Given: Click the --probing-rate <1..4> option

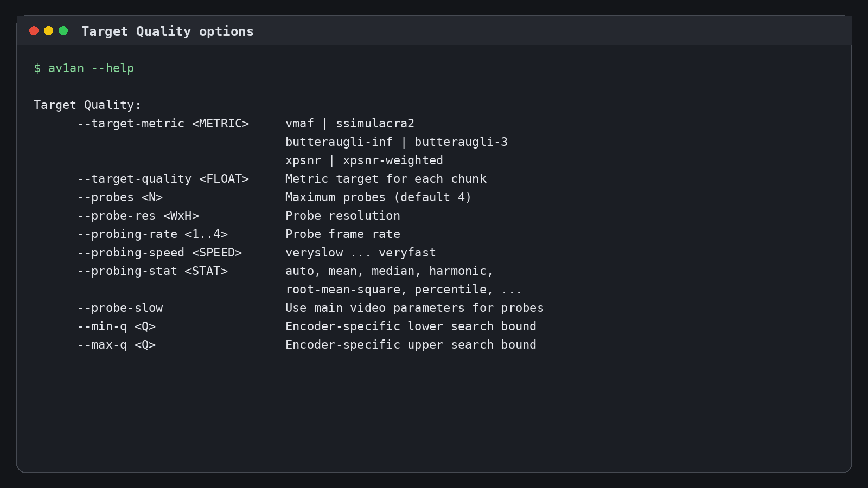Looking at the screenshot, I should (152, 234).
